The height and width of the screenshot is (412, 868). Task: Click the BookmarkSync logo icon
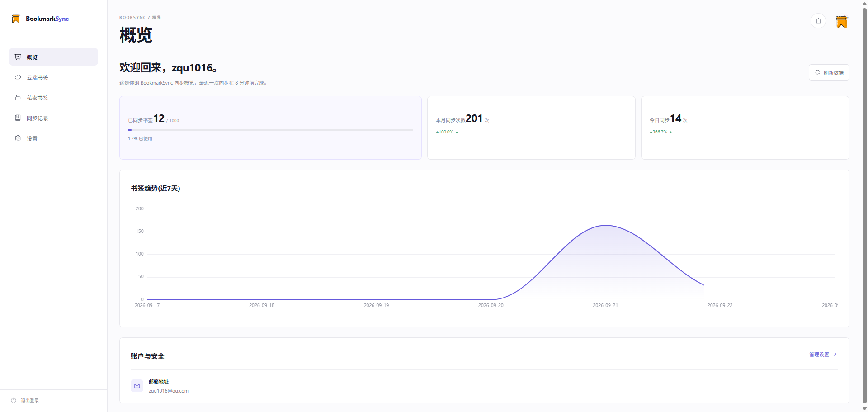tap(16, 19)
